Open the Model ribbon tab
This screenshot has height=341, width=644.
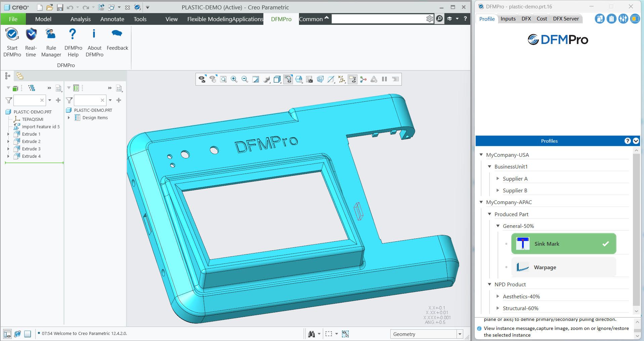(43, 19)
